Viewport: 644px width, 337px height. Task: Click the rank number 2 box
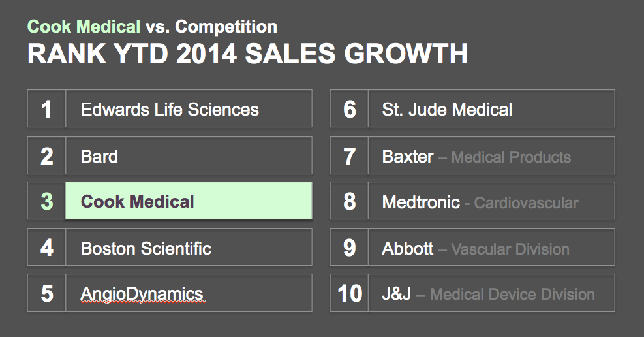[46, 155]
